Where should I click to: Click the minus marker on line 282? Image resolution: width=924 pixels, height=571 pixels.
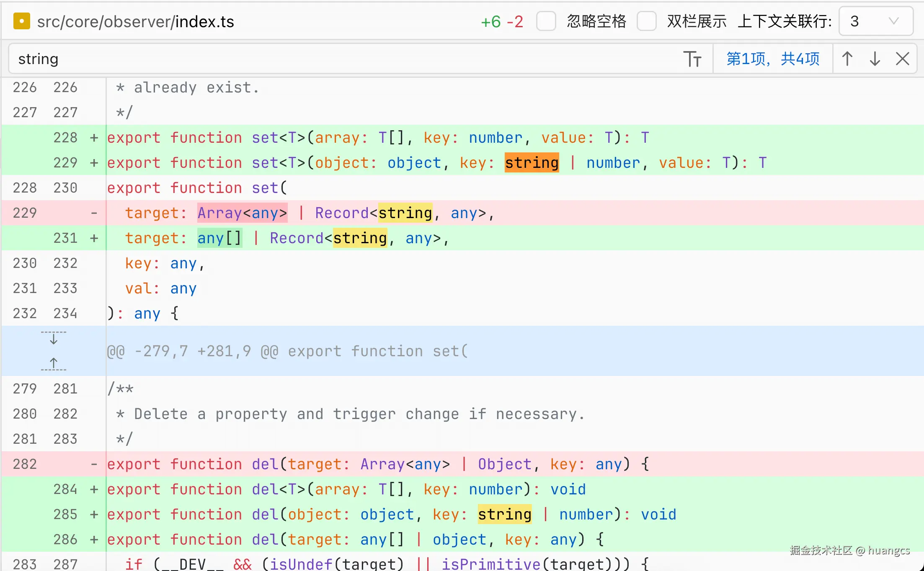(x=94, y=464)
